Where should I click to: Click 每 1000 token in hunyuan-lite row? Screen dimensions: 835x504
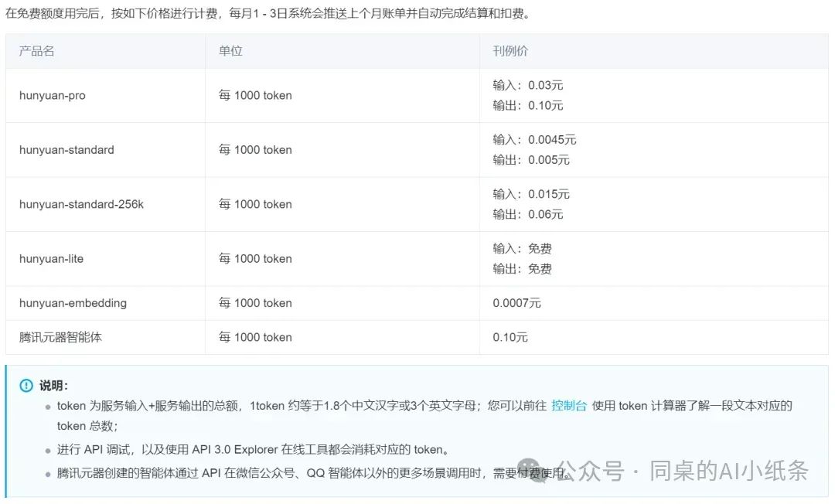click(255, 259)
